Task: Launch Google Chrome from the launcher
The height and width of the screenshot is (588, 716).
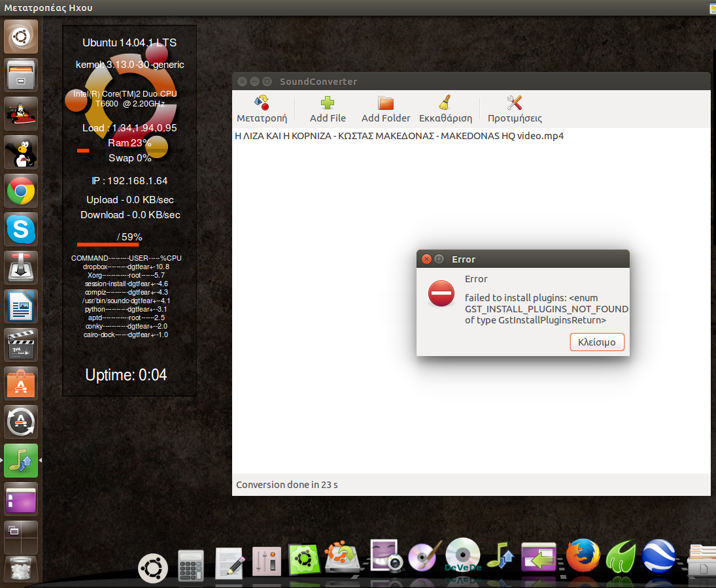Action: [21, 191]
